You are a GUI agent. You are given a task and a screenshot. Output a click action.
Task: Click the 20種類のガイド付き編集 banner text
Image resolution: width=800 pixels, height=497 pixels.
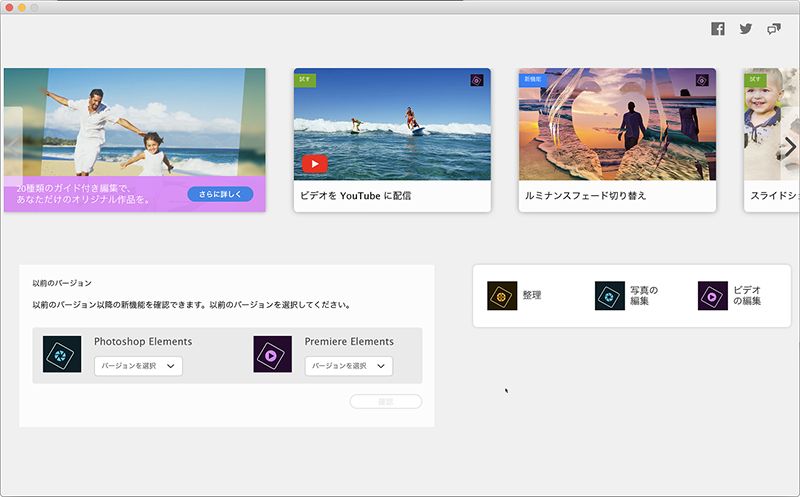(83, 194)
